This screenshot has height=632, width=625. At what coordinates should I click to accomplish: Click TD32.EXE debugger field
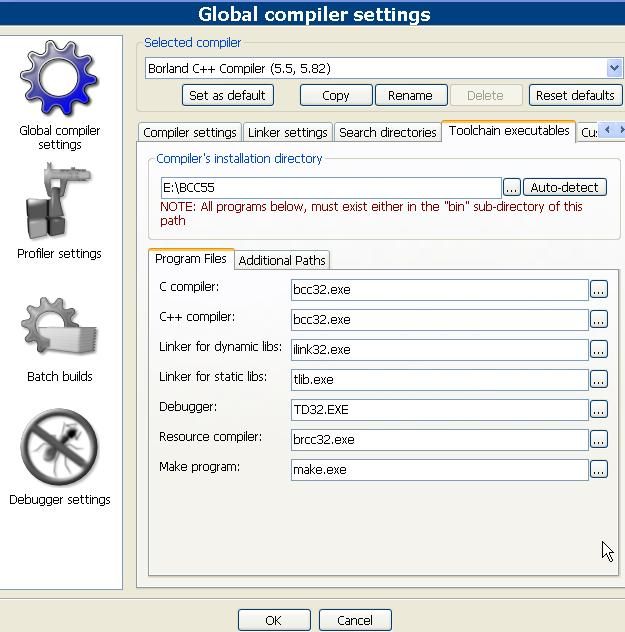(440, 410)
